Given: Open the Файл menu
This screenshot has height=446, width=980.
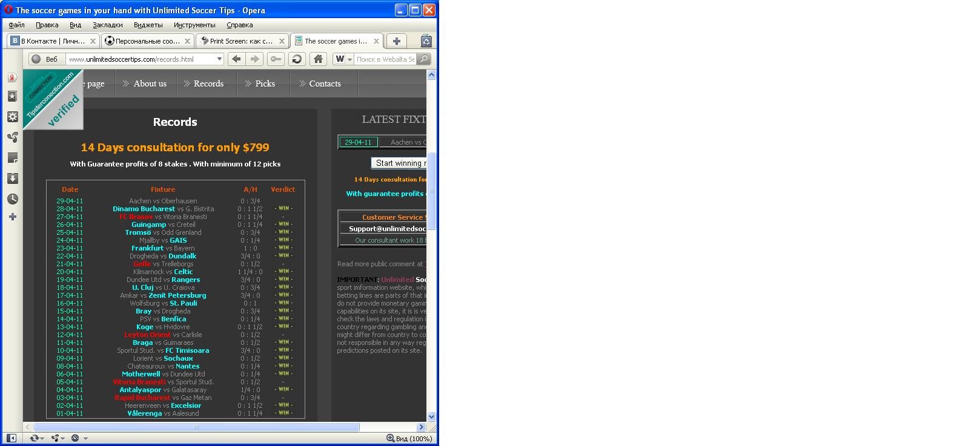Looking at the screenshot, I should point(17,25).
